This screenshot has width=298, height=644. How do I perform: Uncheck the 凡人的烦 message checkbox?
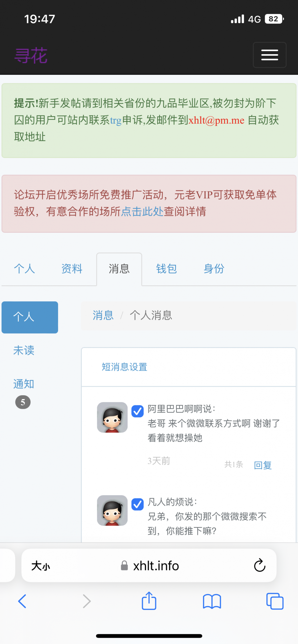(137, 504)
